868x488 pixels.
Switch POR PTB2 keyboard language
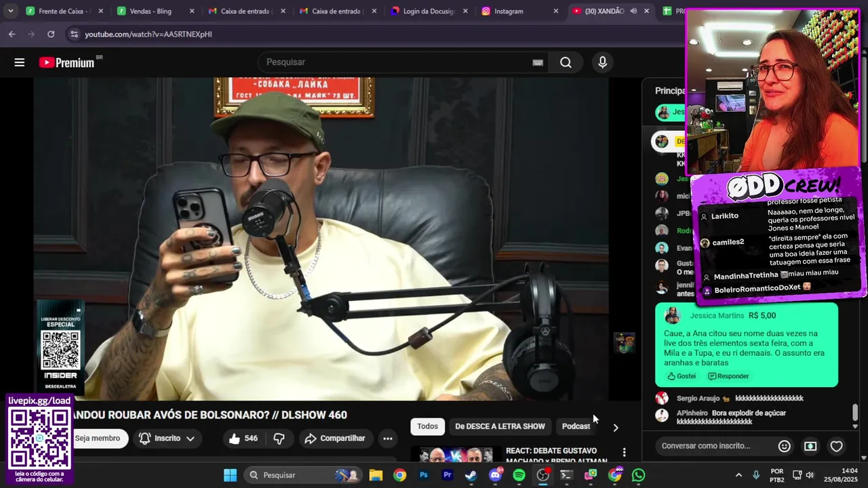pyautogui.click(x=777, y=475)
